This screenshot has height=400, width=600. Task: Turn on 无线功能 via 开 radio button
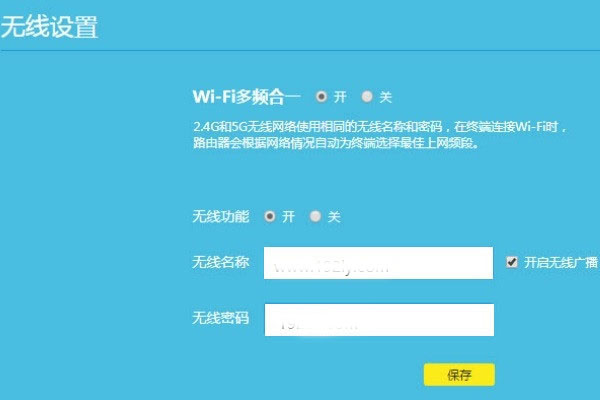click(x=270, y=217)
